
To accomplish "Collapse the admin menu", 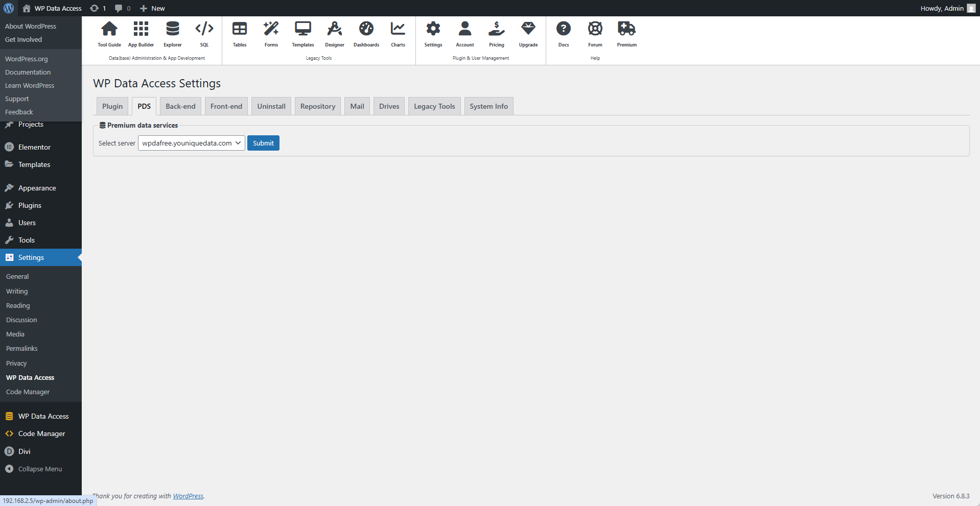I will 39,468.
